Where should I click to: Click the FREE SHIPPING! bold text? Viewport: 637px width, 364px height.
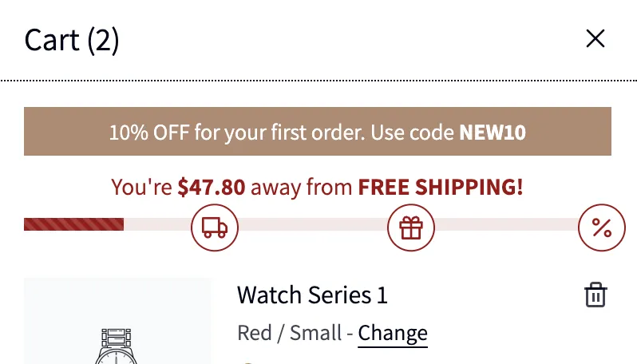(441, 188)
